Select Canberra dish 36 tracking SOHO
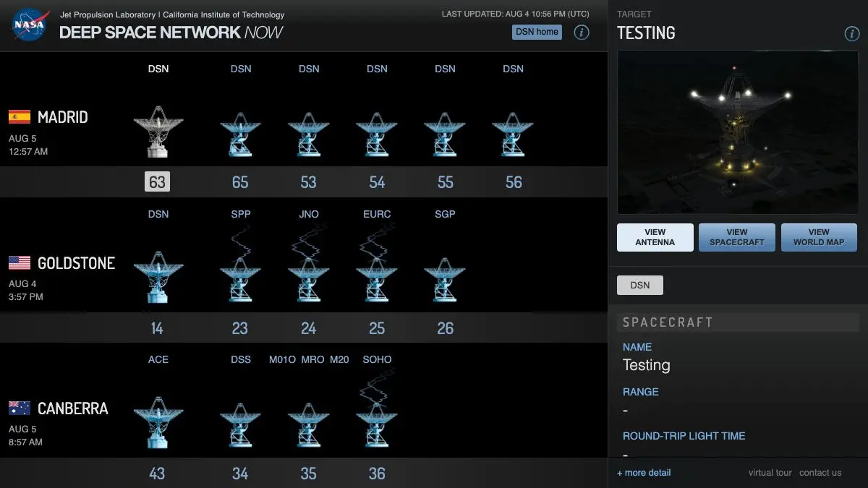Screen dimensions: 868x488 (377, 424)
